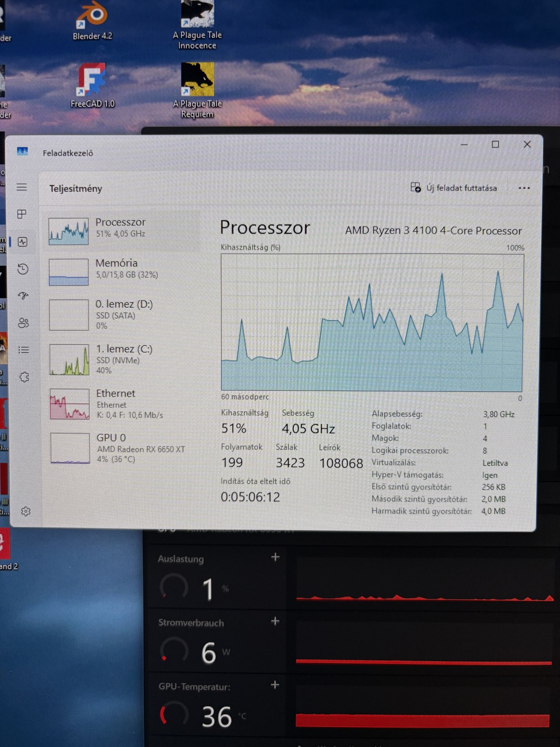560x747 pixels.
Task: Open the Task Manager hamburger navigation menu
Action: pyautogui.click(x=22, y=187)
